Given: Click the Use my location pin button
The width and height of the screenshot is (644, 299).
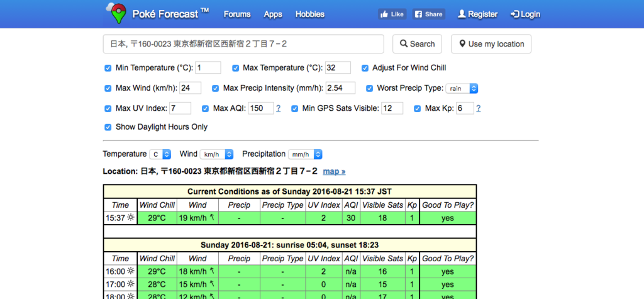Looking at the screenshot, I should (491, 44).
